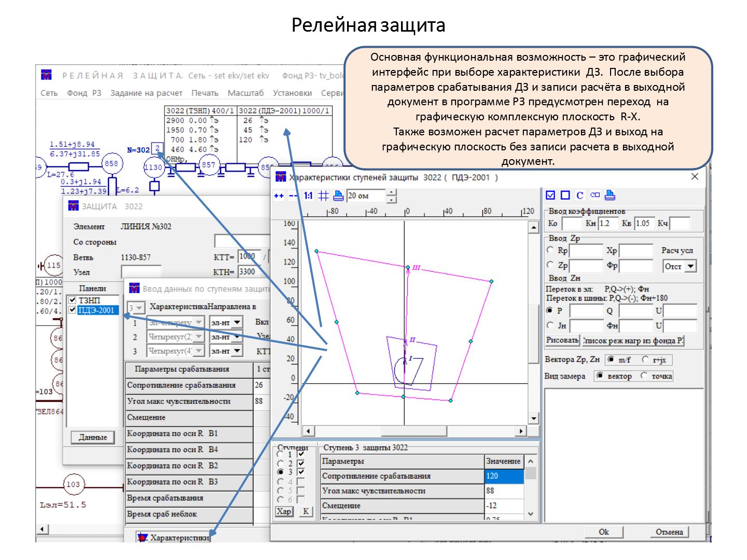
Task: Click the zoom in '++' icon
Action: click(279, 196)
